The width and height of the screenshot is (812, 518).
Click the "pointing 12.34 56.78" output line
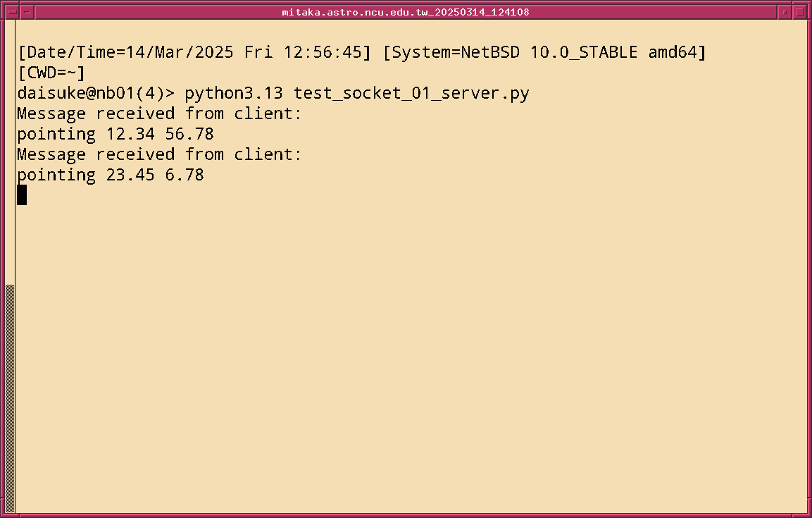pos(115,134)
